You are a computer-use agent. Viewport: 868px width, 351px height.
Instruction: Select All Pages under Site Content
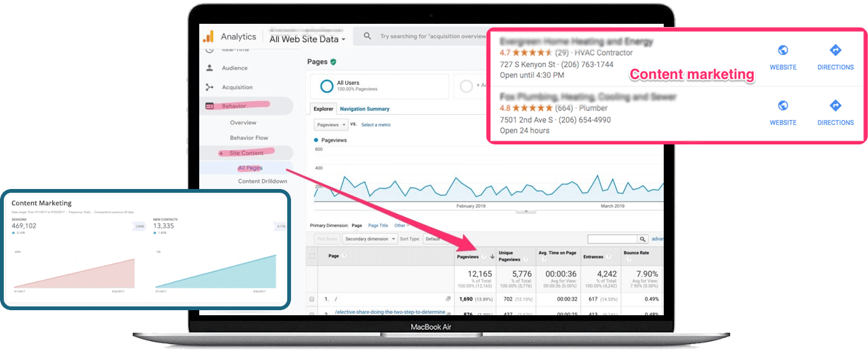[250, 168]
